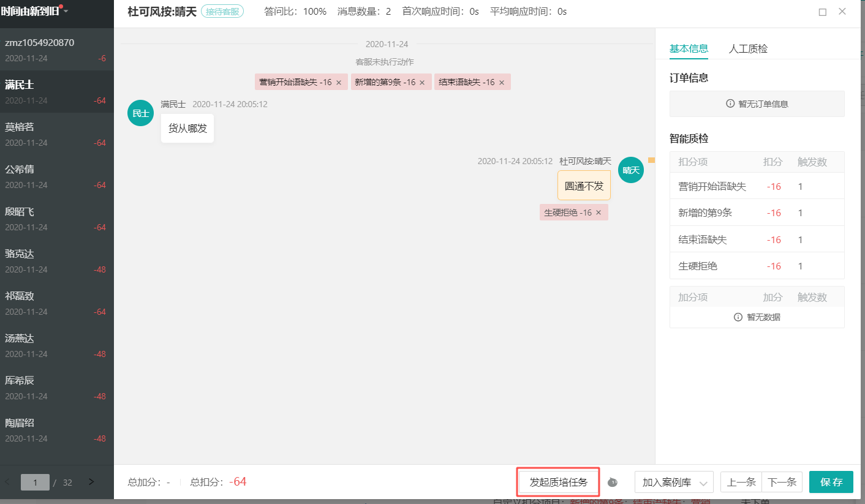865x504 pixels.
Task: Click the 暂无订单信息 notice
Action: [x=757, y=103]
